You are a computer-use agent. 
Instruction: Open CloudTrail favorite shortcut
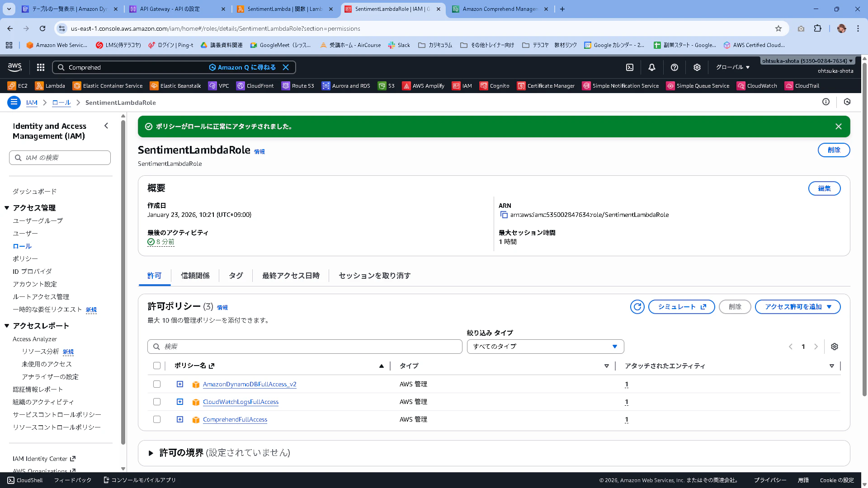[x=802, y=86]
